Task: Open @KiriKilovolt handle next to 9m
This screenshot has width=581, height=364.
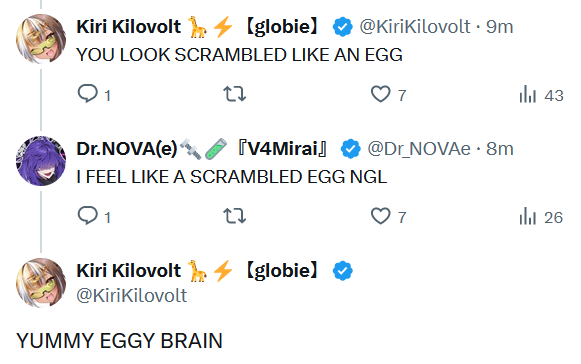Action: pyautogui.click(x=415, y=27)
